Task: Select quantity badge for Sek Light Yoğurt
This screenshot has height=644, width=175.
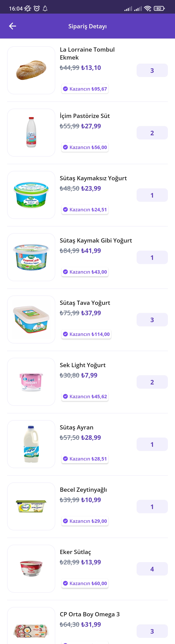Action: (152, 382)
